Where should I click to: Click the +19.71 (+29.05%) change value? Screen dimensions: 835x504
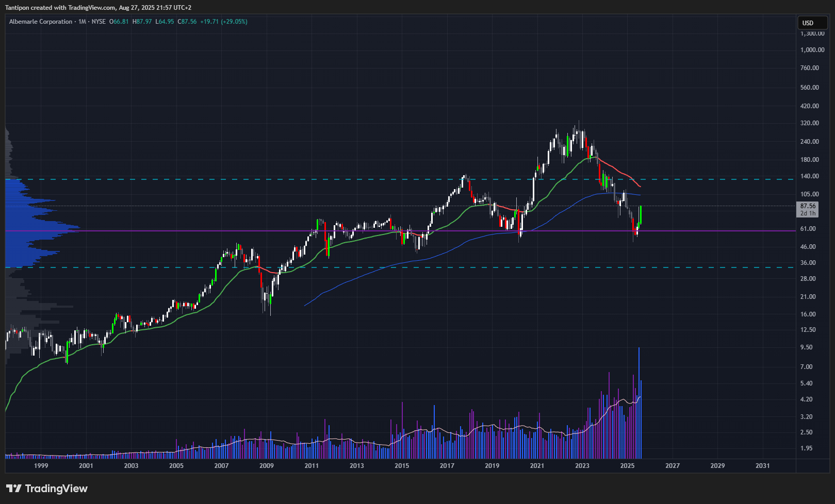[x=224, y=22]
